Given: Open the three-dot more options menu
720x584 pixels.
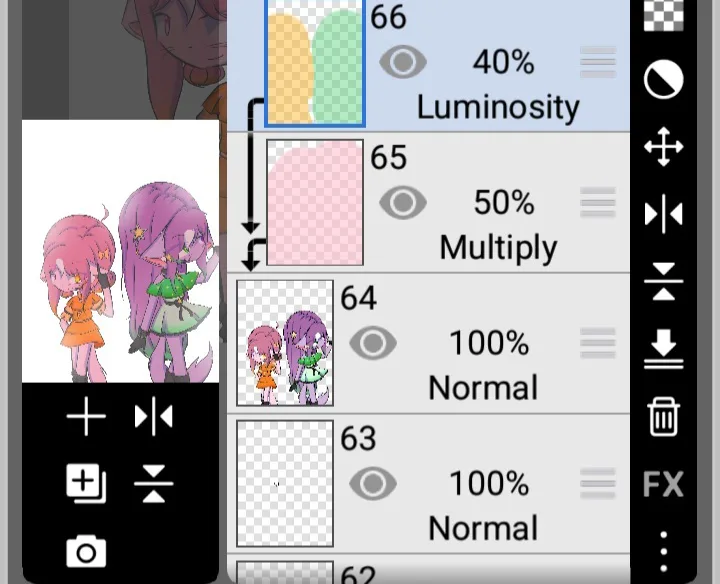Looking at the screenshot, I should [x=664, y=551].
